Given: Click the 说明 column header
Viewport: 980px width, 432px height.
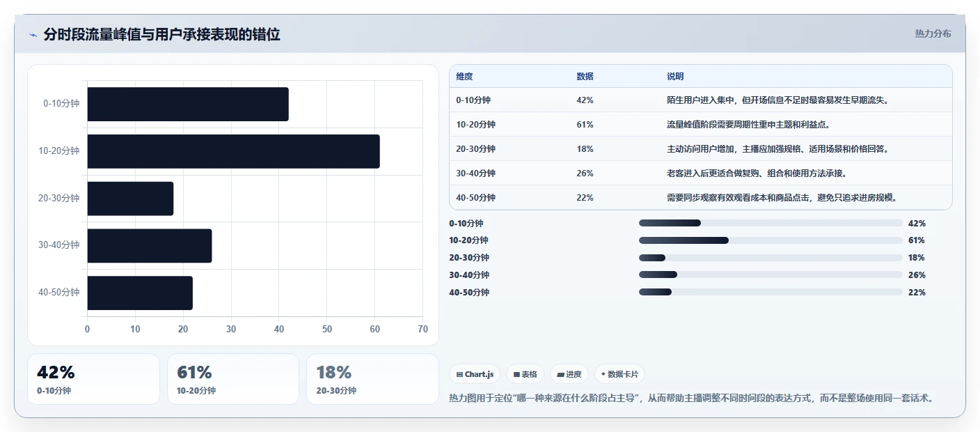Looking at the screenshot, I should pyautogui.click(x=675, y=77).
